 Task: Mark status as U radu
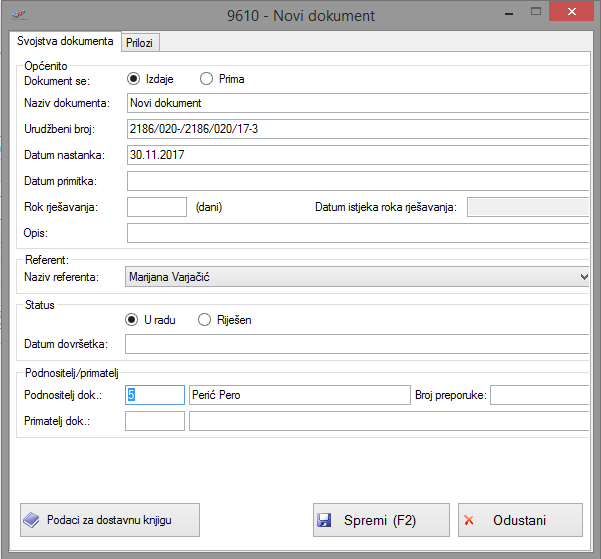point(132,320)
